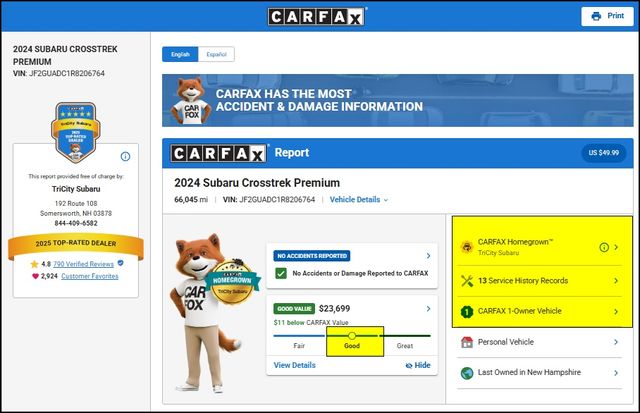Switch language to Español tab
The height and width of the screenshot is (413, 640).
click(216, 54)
